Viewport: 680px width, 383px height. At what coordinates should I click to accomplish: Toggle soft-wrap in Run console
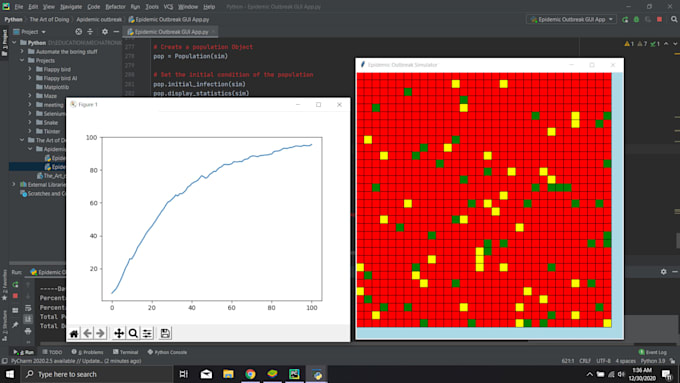coord(28,308)
